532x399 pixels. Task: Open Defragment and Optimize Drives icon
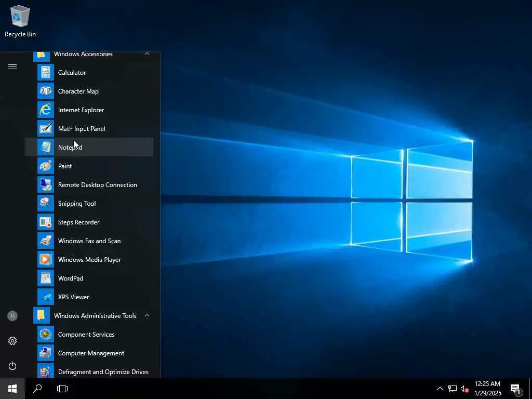[46, 371]
